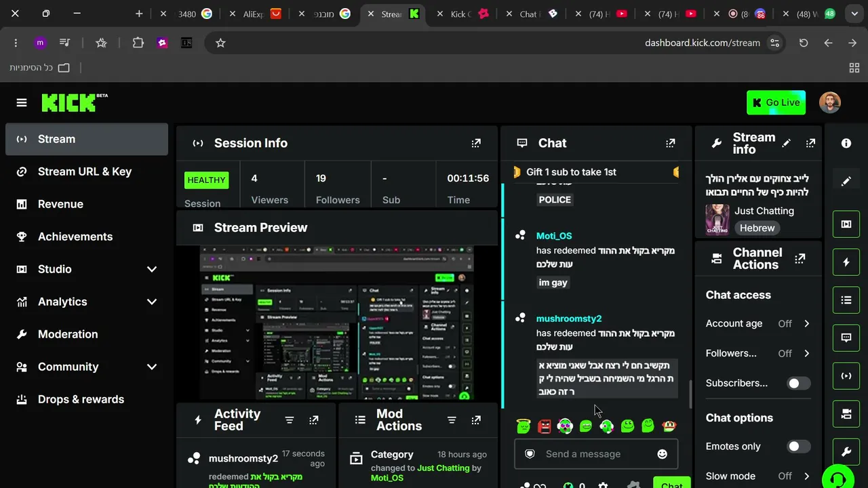Pop out the Chat panel
The width and height of the screenshot is (868, 488).
click(x=671, y=143)
